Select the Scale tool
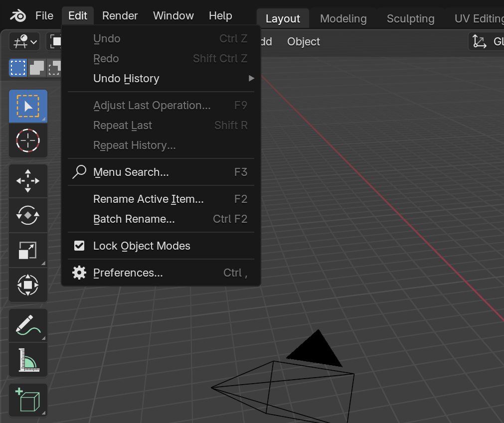504x423 pixels. (x=28, y=250)
